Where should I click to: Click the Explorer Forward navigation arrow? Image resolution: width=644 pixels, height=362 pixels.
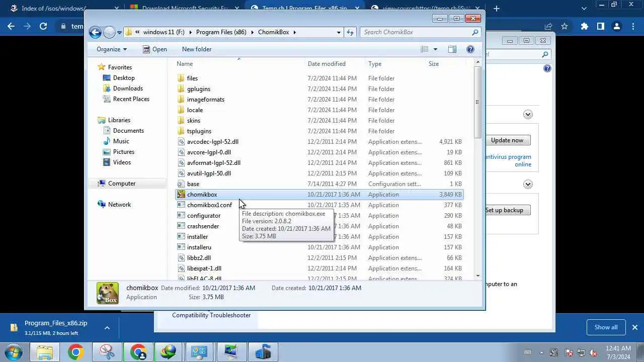click(x=109, y=32)
